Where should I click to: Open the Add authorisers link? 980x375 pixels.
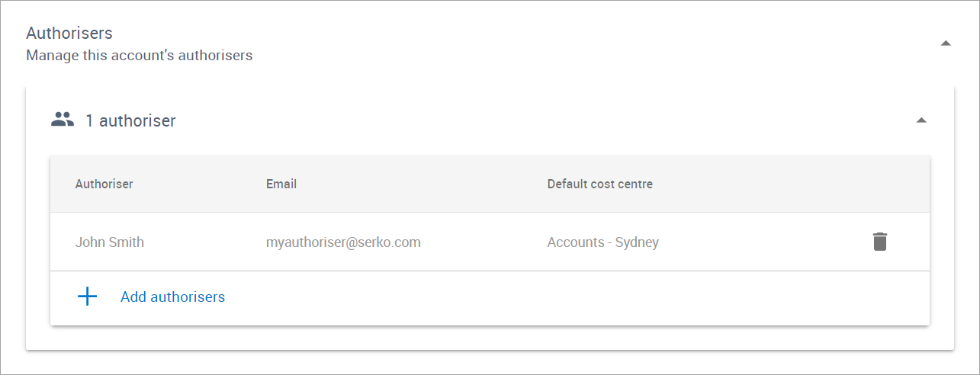pyautogui.click(x=172, y=296)
